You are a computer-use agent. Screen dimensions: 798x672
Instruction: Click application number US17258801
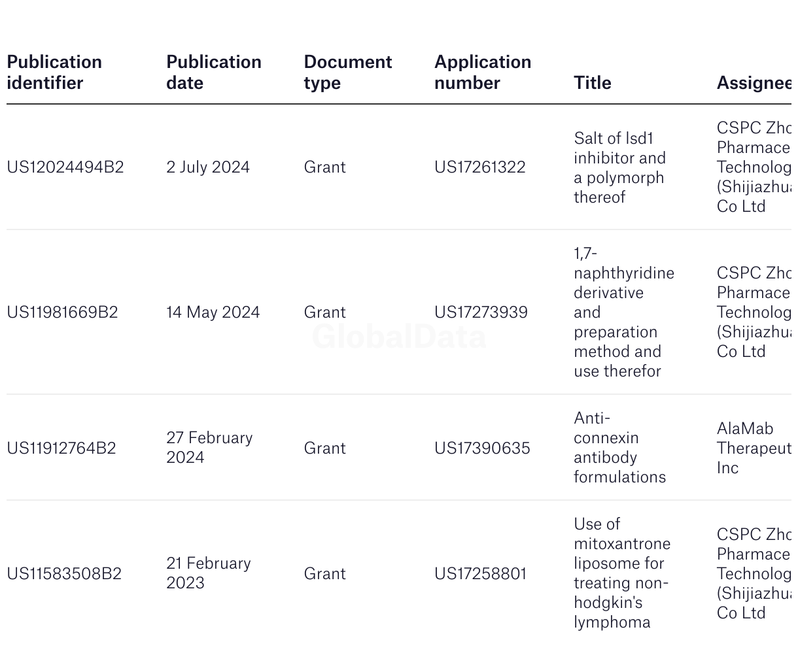click(480, 574)
